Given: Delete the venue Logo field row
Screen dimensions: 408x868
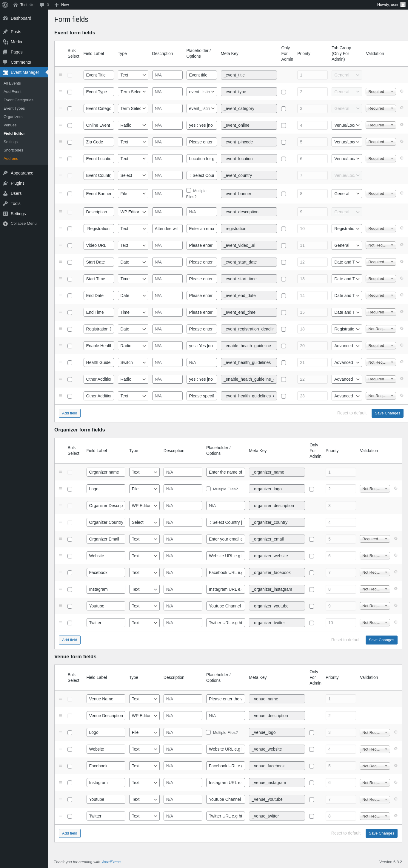Looking at the screenshot, I should click(x=395, y=732).
